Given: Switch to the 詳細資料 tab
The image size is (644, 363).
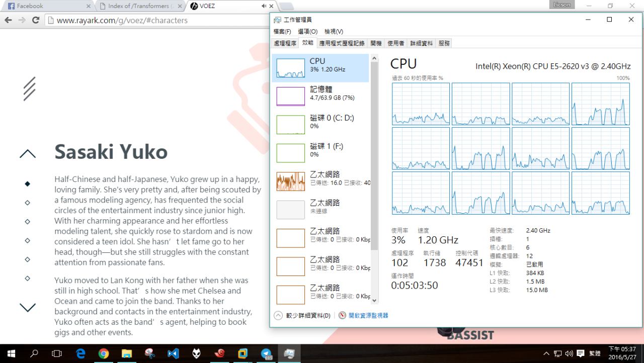Looking at the screenshot, I should (421, 44).
